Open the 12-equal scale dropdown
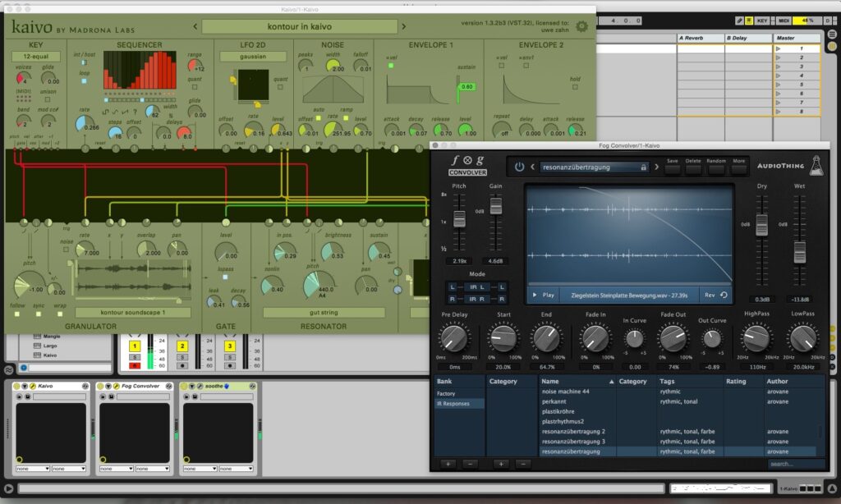Image resolution: width=841 pixels, height=504 pixels. click(35, 57)
